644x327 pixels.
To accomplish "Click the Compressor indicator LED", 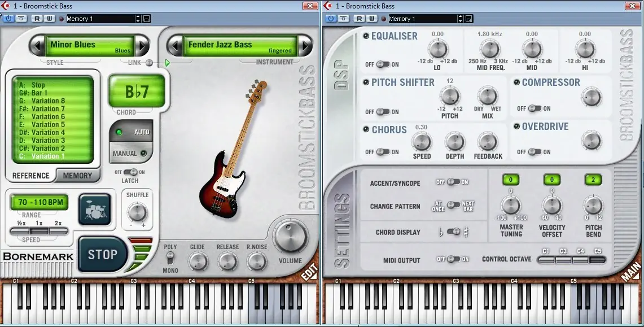I will 516,82.
